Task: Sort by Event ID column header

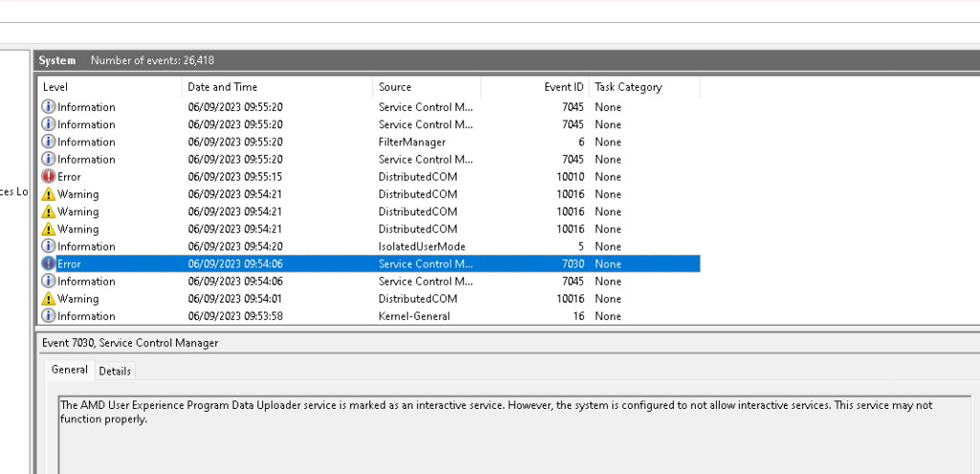Action: (x=535, y=87)
